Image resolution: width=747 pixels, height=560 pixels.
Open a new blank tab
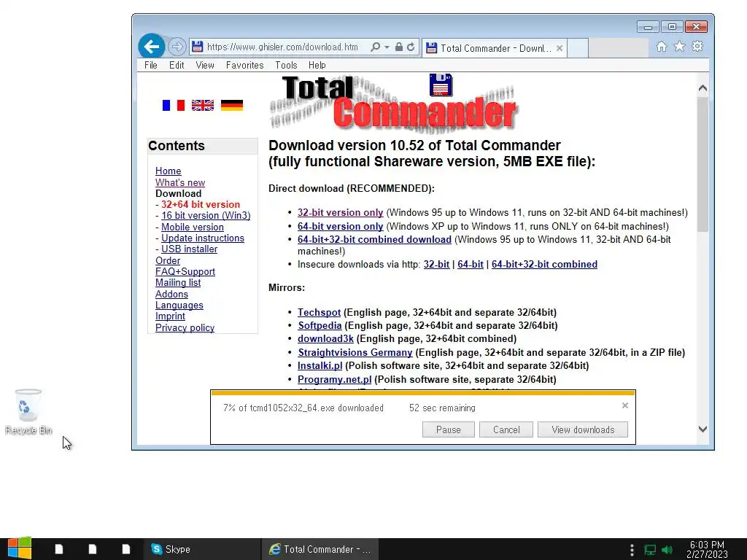click(578, 48)
